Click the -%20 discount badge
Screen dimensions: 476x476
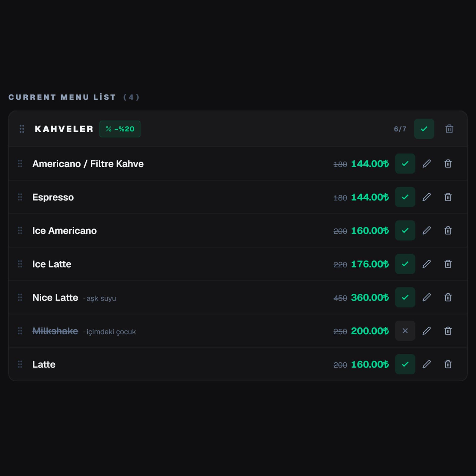pos(120,129)
